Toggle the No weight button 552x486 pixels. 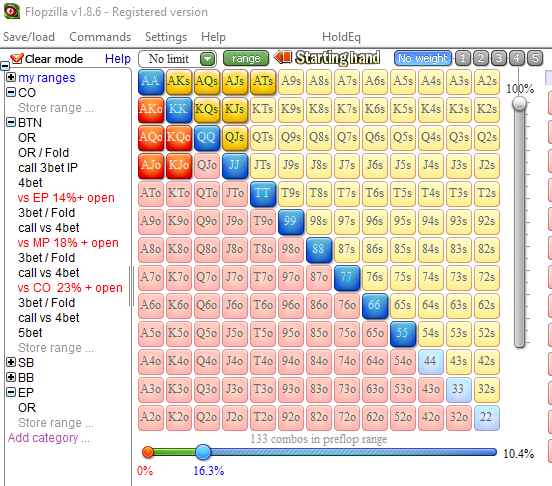tap(423, 58)
